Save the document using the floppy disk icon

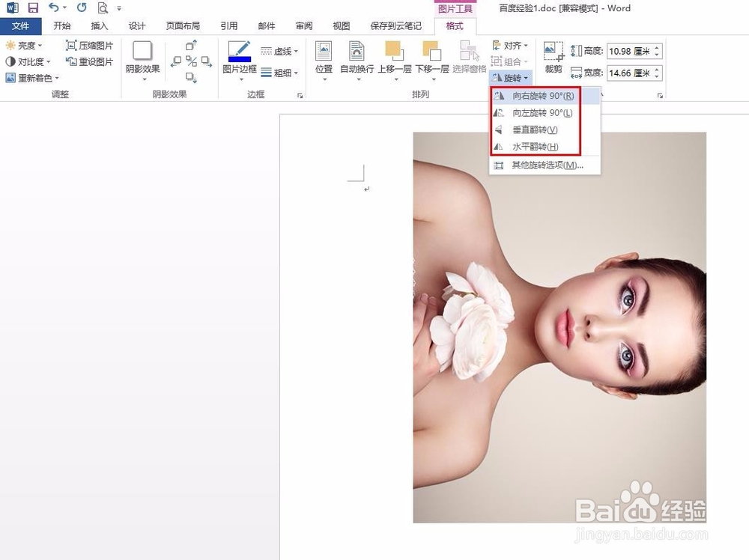coord(32,7)
